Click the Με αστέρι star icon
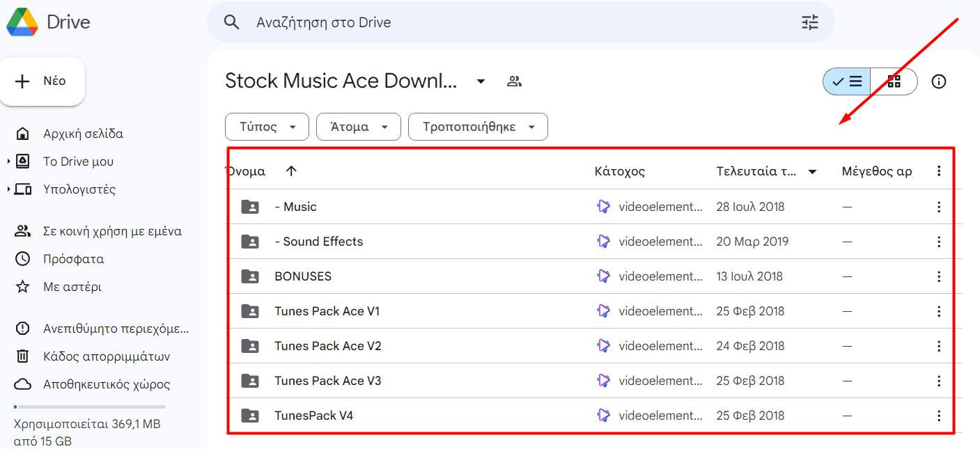This screenshot has width=980, height=449. coord(23,287)
